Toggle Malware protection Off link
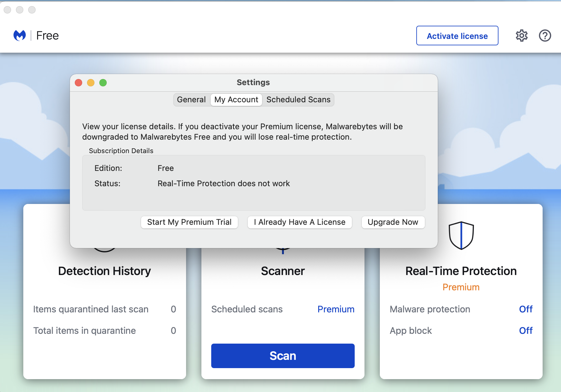This screenshot has width=561, height=392. tap(526, 309)
